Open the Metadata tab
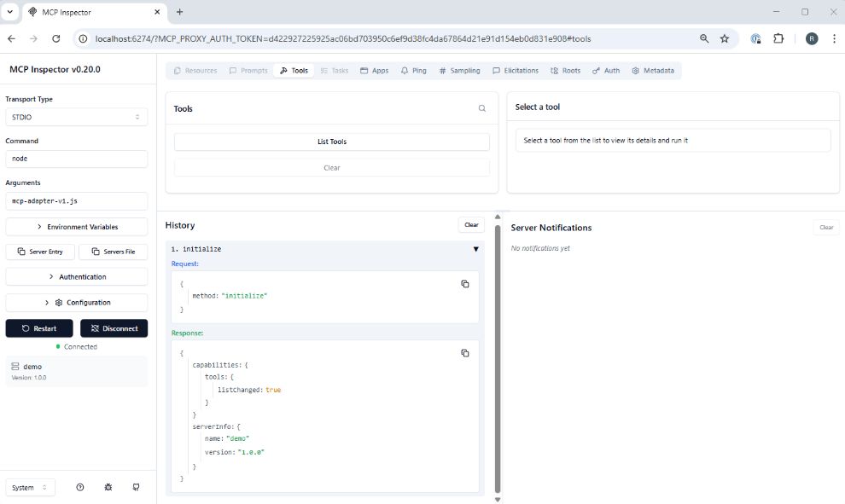This screenshot has width=845, height=504. coord(653,71)
